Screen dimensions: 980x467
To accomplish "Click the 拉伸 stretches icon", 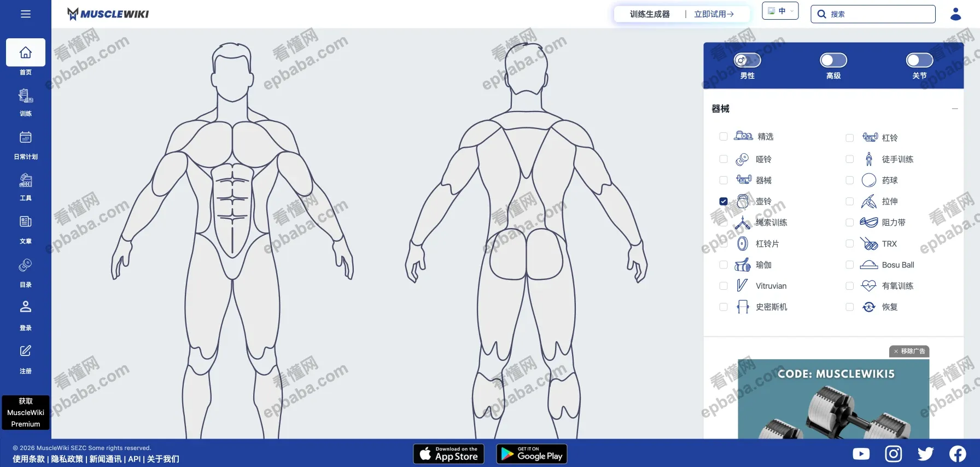I will click(x=869, y=201).
